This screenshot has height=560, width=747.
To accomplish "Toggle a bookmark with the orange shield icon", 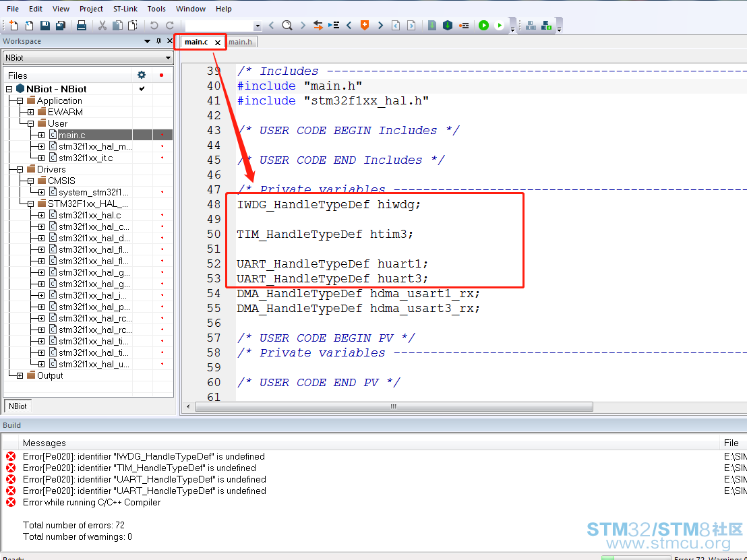I will point(365,25).
